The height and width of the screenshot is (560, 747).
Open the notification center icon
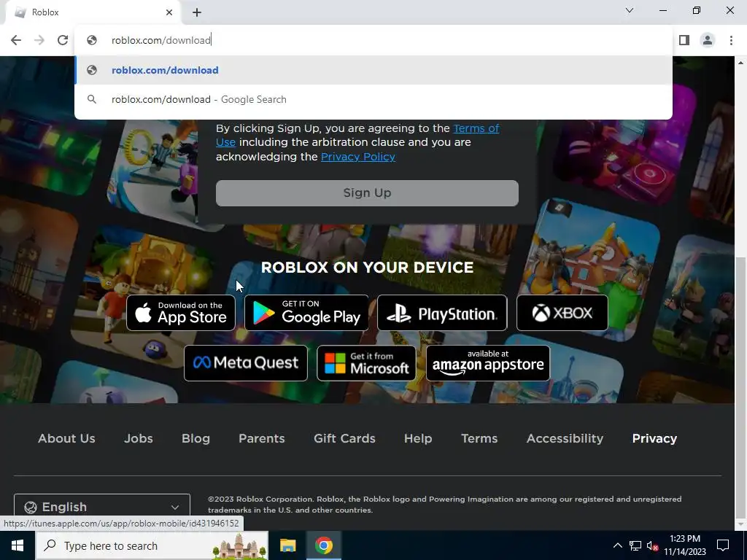pyautogui.click(x=723, y=545)
